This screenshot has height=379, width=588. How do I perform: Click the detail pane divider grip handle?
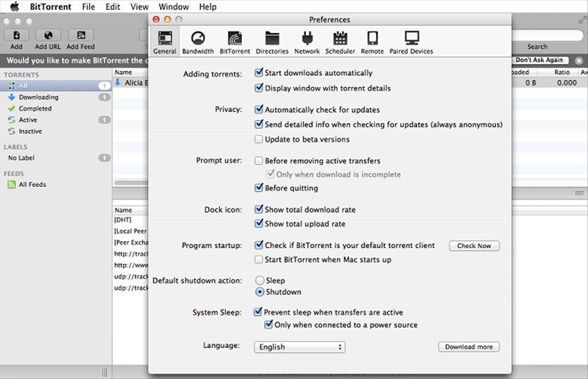tap(579, 193)
